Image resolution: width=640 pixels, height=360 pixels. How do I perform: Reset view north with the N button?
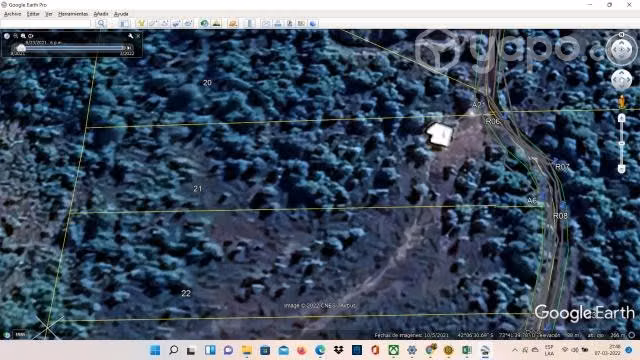coord(621,35)
